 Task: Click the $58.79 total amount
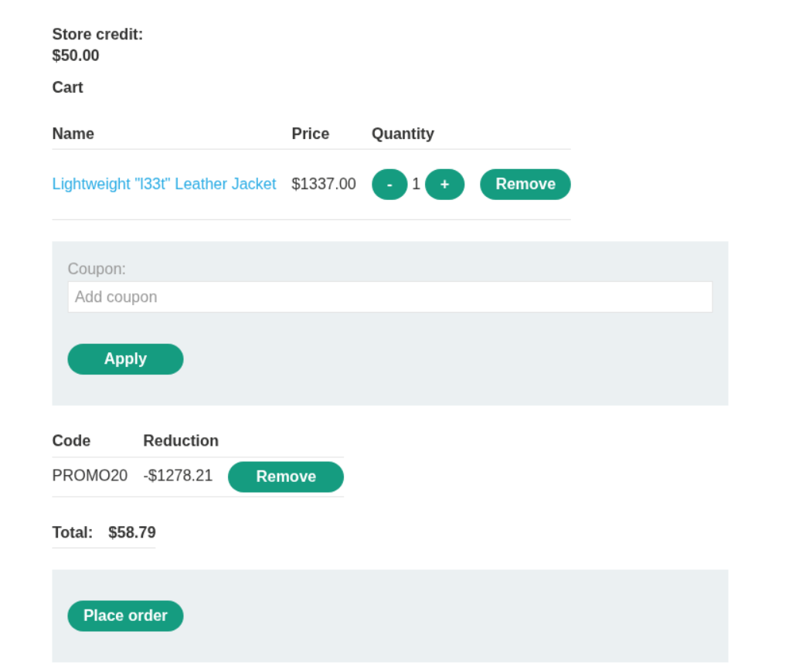tap(132, 532)
